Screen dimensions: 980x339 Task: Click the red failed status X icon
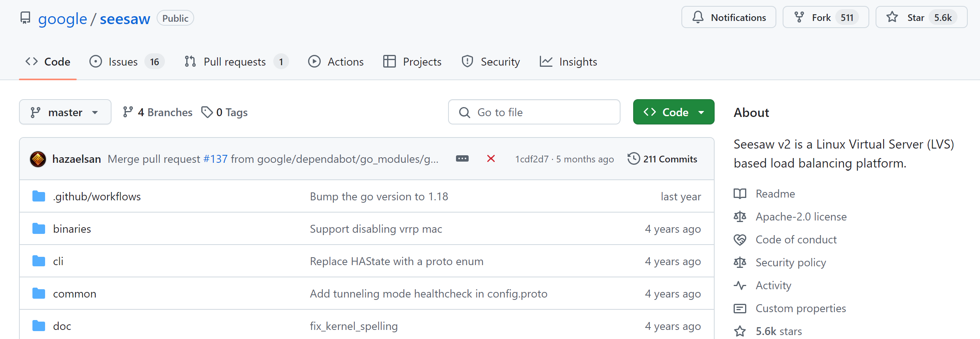(491, 159)
